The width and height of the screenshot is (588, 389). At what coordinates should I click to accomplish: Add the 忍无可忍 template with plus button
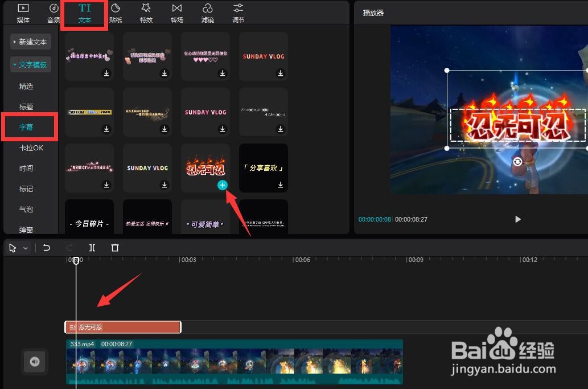223,185
